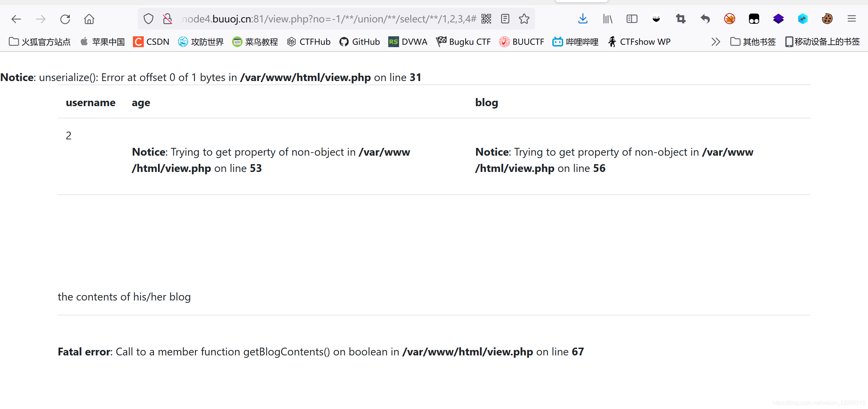This screenshot has width=868, height=409.
Task: Go back to the previous page
Action: pyautogui.click(x=16, y=19)
